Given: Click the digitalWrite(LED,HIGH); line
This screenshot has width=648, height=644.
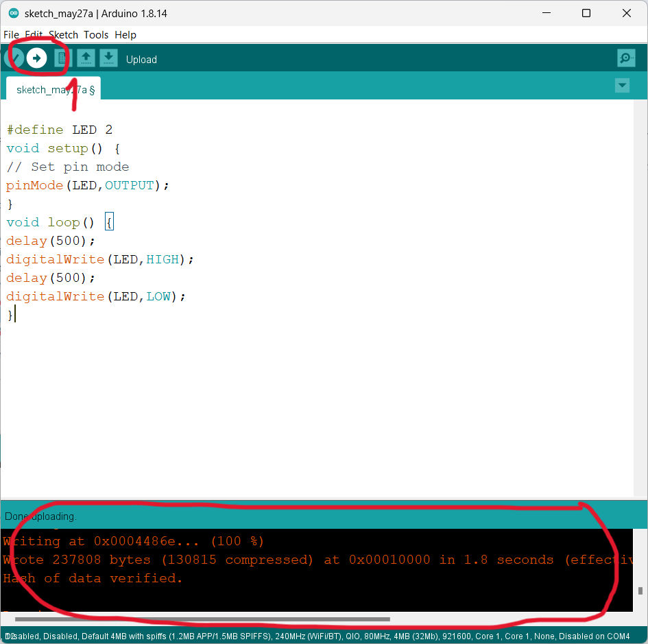Looking at the screenshot, I should 100,259.
